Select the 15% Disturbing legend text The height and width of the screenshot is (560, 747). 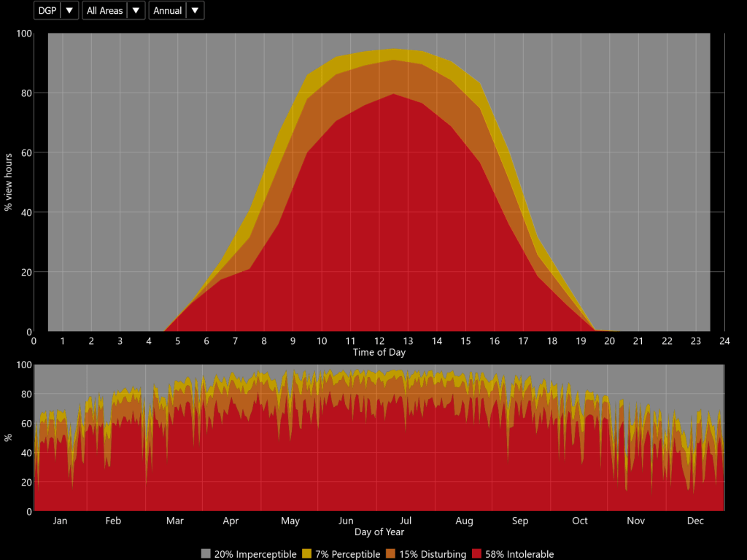point(433,554)
